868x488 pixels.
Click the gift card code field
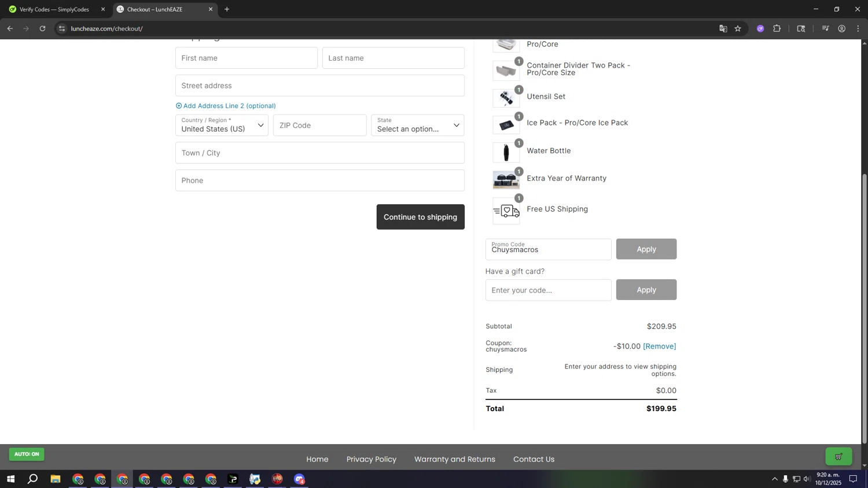point(549,290)
